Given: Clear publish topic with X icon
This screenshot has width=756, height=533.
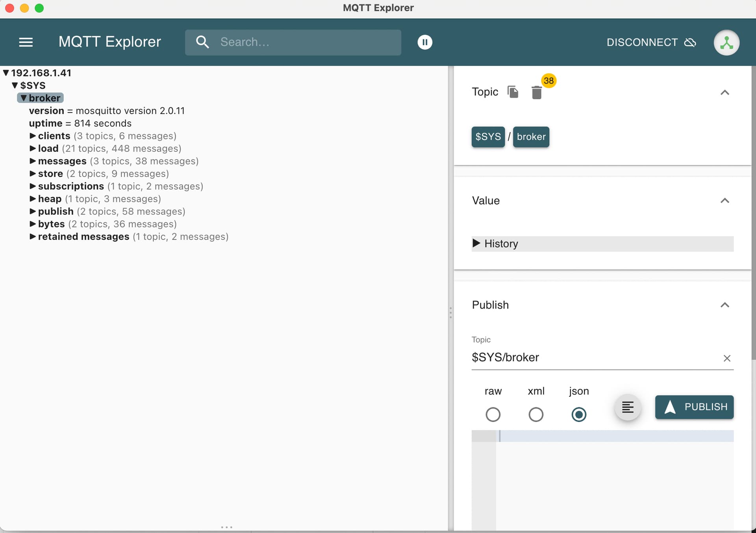Looking at the screenshot, I should coord(727,358).
